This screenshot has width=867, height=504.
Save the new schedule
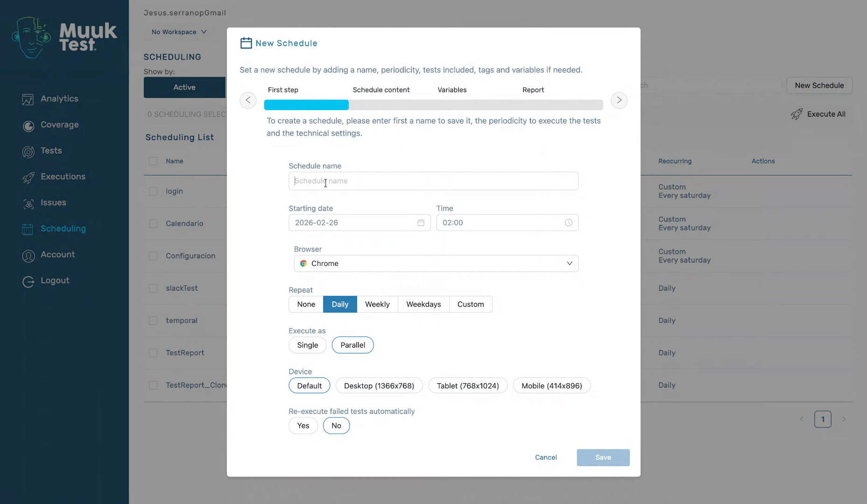coord(603,457)
